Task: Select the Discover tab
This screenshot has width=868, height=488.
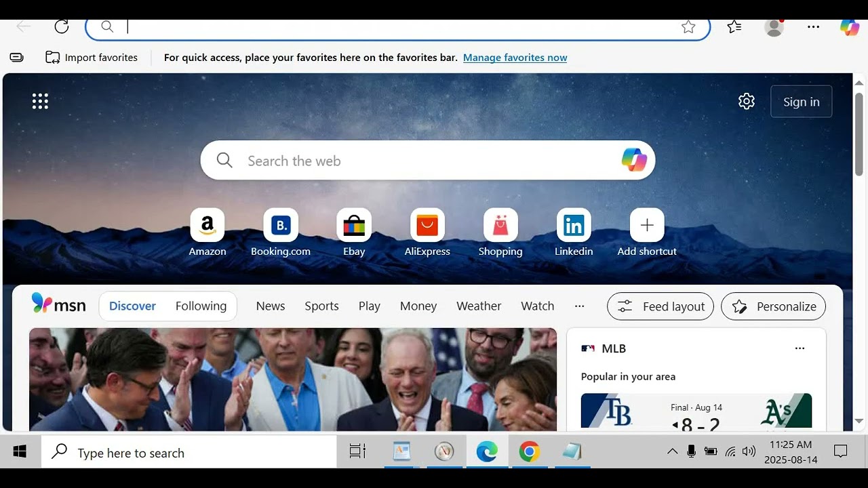Action: click(x=132, y=306)
